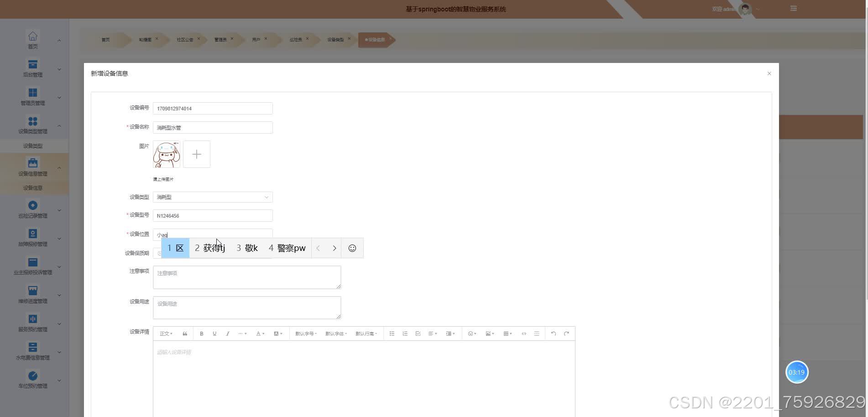The height and width of the screenshot is (417, 868).
Task: Open the 默认字体 font family dropdown
Action: pyautogui.click(x=336, y=334)
